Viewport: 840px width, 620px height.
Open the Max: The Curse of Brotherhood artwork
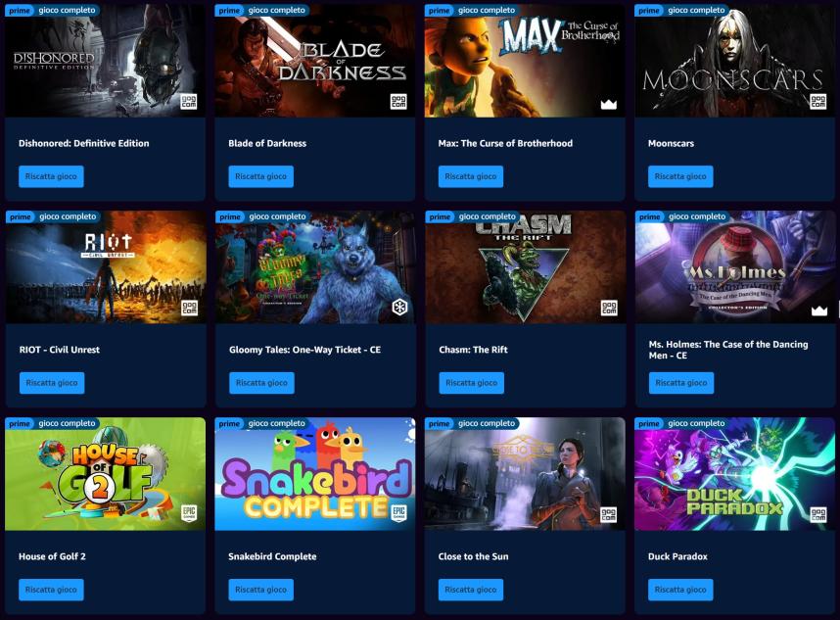525,61
